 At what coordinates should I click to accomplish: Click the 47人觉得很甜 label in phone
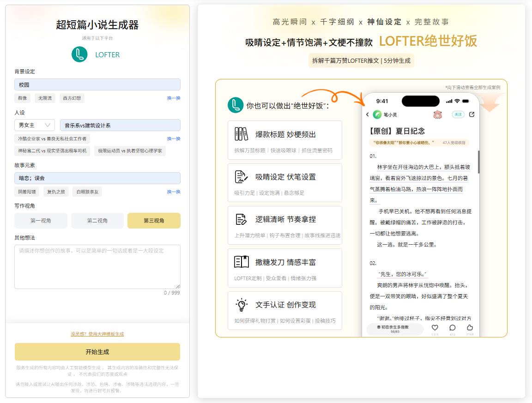coord(453,143)
